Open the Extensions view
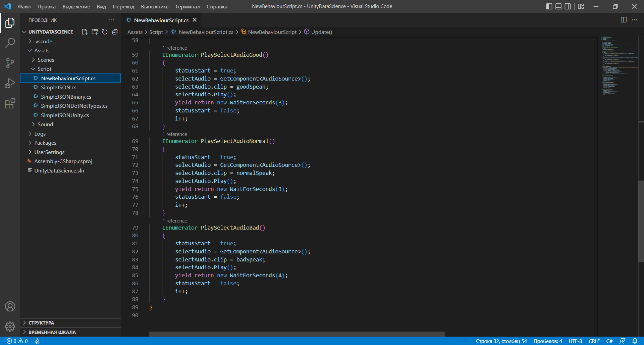This screenshot has width=644, height=345. [x=10, y=103]
